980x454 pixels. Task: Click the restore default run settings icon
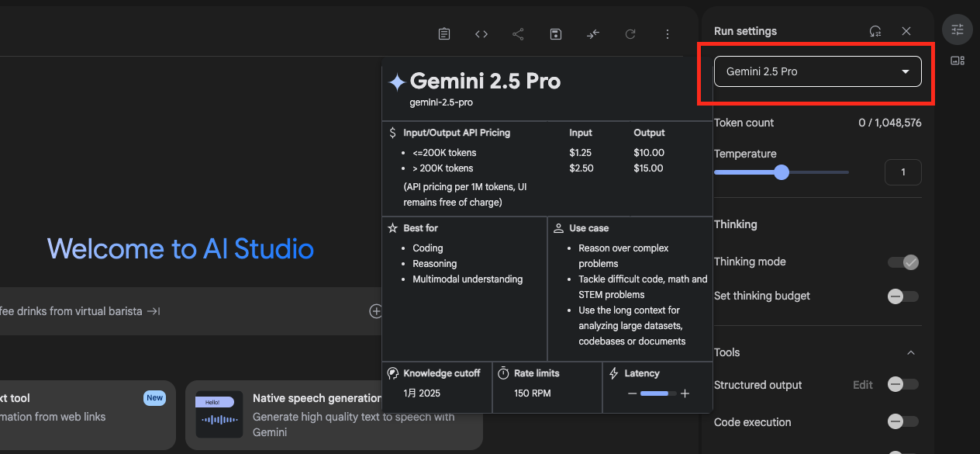(x=875, y=30)
